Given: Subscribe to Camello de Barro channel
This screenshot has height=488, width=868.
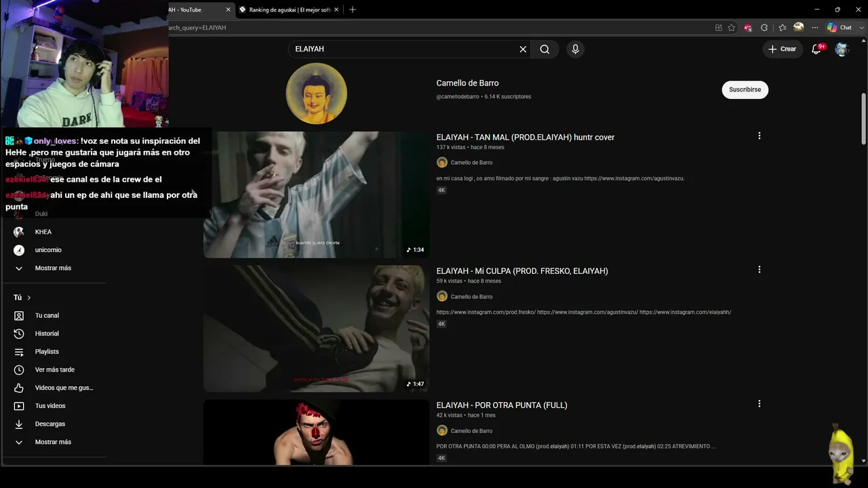Looking at the screenshot, I should [x=745, y=89].
